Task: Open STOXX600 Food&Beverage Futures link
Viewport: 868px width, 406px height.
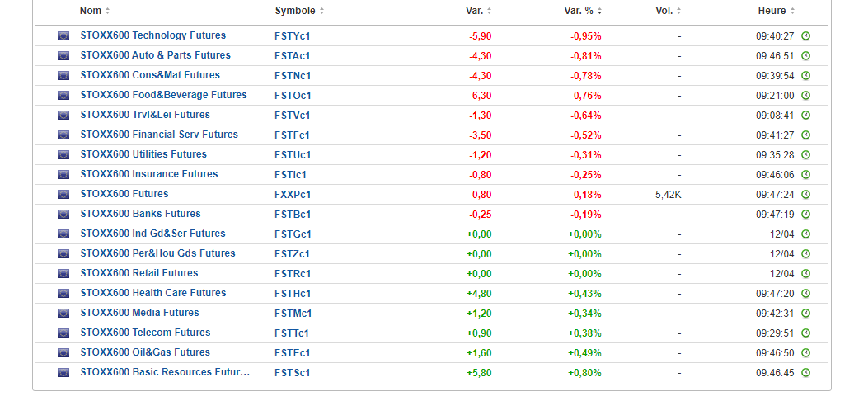Action: [x=163, y=95]
